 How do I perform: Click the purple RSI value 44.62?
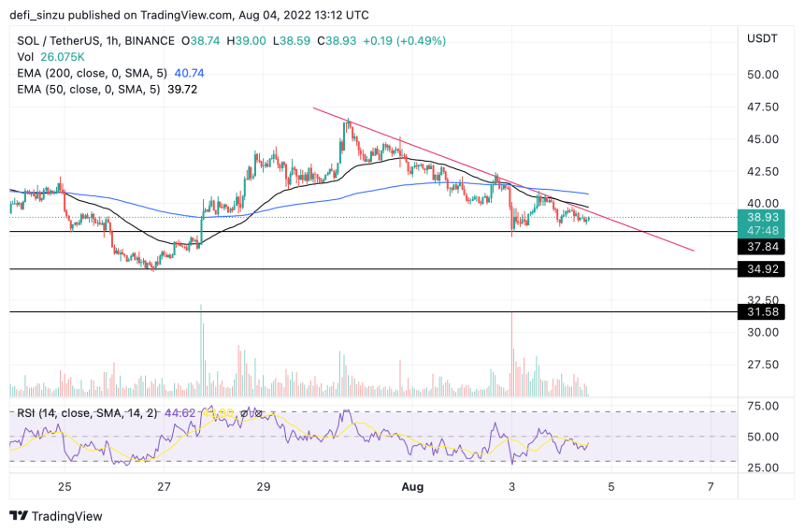pos(180,413)
